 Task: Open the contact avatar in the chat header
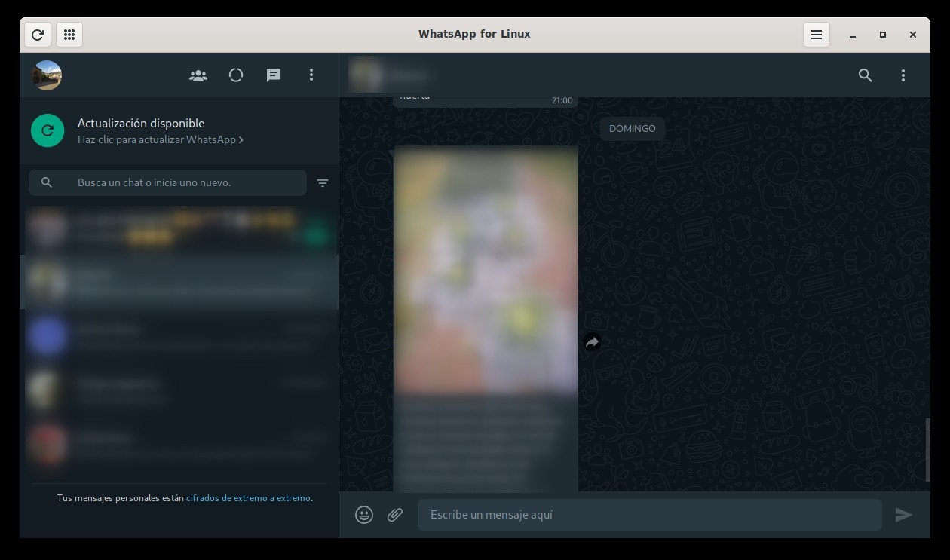click(366, 75)
